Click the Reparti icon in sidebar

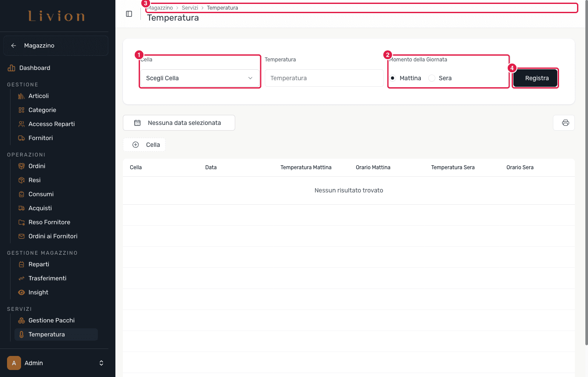point(21,264)
